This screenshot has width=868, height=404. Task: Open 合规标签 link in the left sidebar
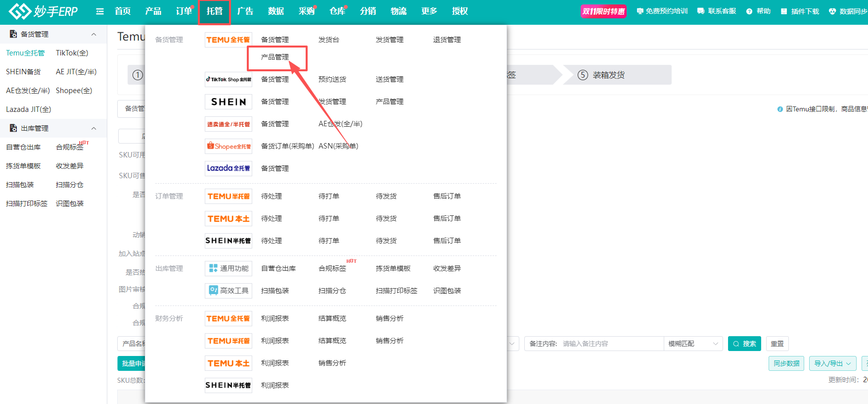pos(70,147)
